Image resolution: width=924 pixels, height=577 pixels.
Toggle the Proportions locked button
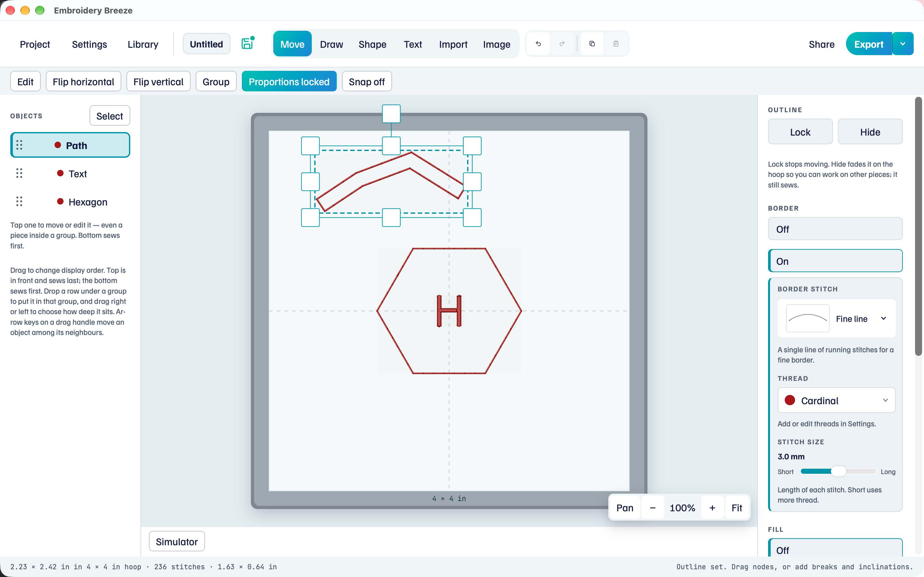tap(289, 81)
